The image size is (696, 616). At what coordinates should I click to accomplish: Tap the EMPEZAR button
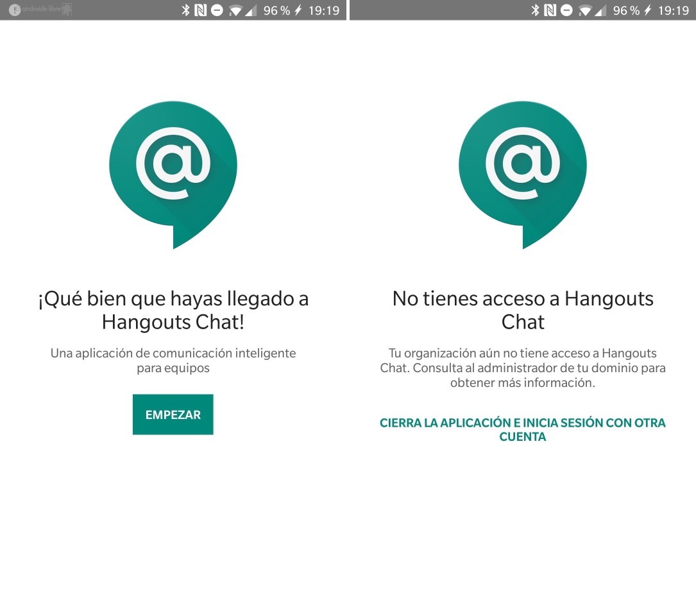(173, 415)
